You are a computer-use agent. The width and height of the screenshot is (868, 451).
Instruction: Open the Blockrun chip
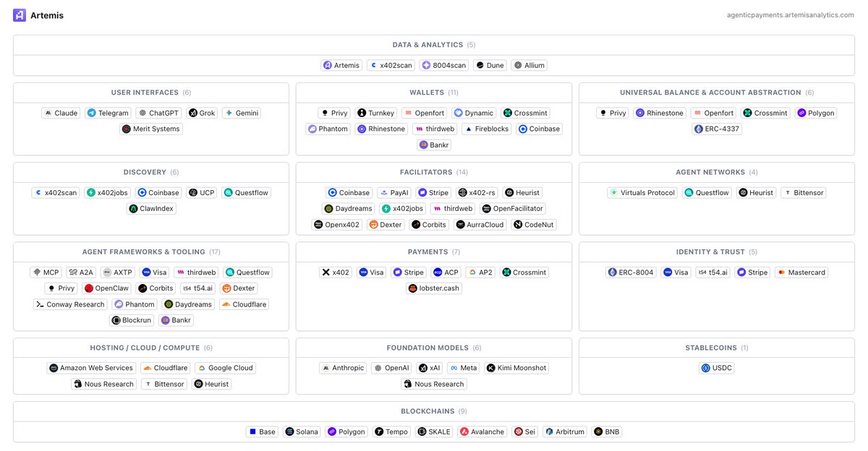pyautogui.click(x=132, y=319)
